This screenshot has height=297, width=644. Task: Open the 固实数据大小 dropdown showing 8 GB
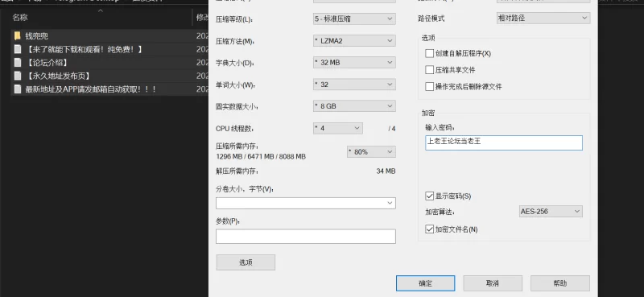354,106
